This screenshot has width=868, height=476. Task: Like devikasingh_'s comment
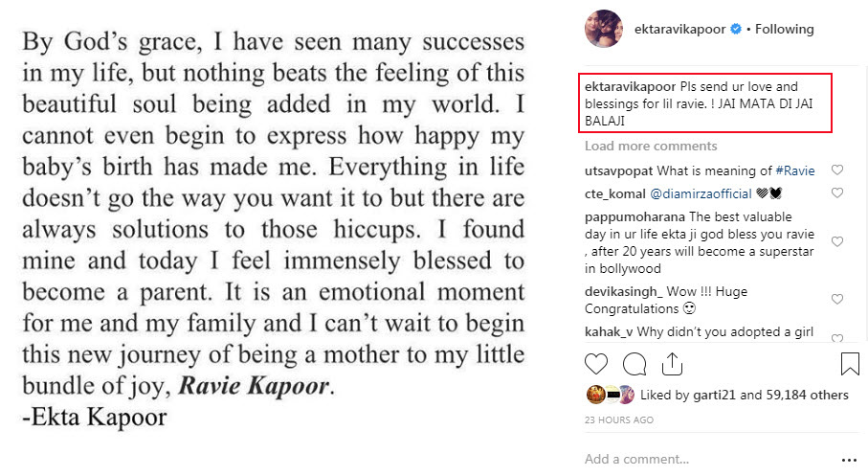837,300
